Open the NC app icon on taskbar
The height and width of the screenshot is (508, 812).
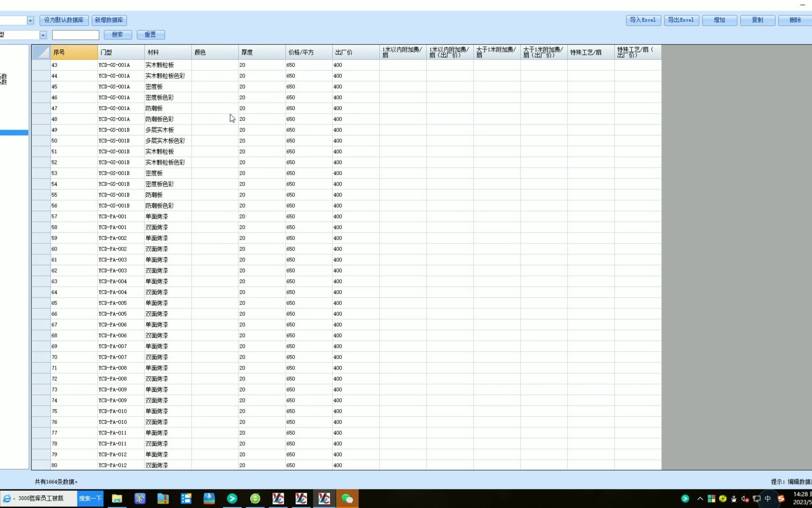[140, 499]
